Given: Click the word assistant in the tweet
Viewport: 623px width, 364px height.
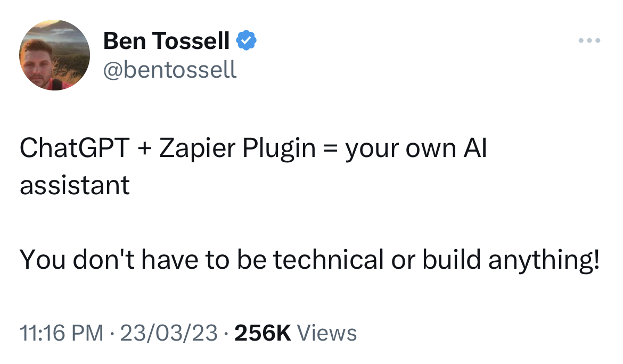Looking at the screenshot, I should pos(75,185).
